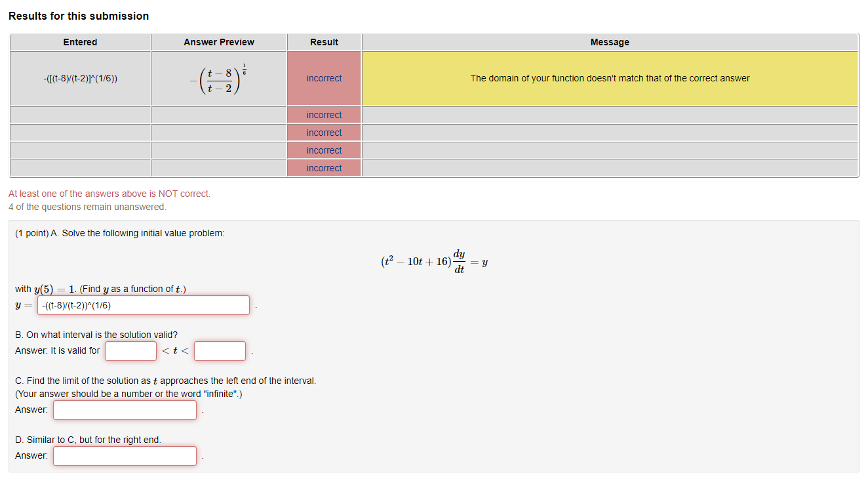Click the yellow domain mismatch message cell

(610, 78)
